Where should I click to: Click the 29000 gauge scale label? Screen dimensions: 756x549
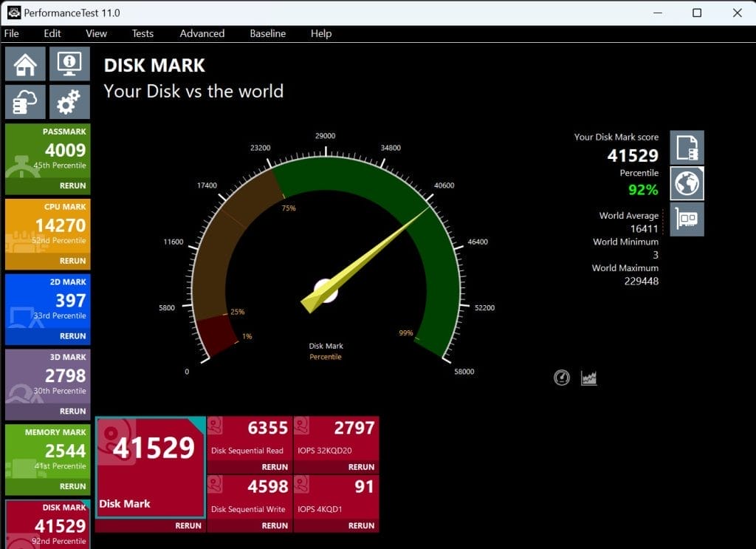pos(326,136)
